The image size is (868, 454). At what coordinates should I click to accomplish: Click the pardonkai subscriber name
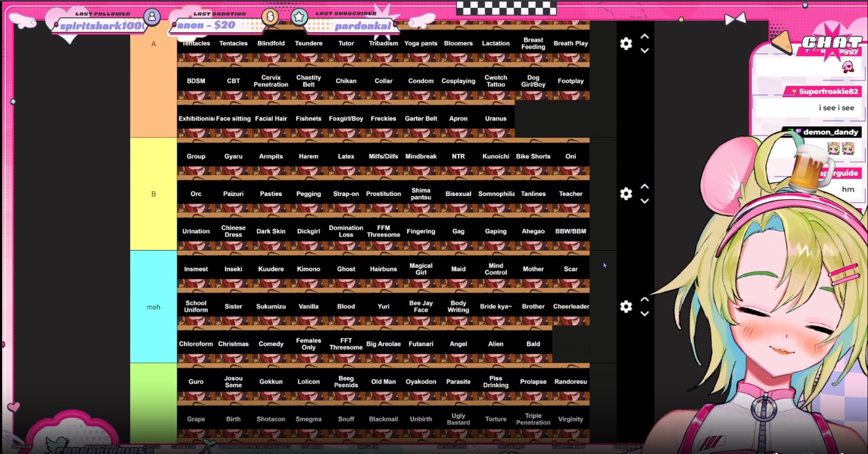[363, 26]
